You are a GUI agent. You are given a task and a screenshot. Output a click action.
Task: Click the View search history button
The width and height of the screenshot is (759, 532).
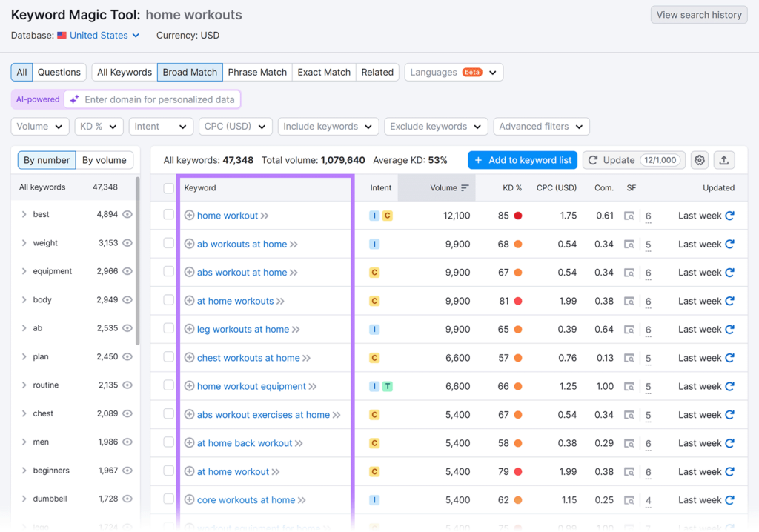[698, 15]
